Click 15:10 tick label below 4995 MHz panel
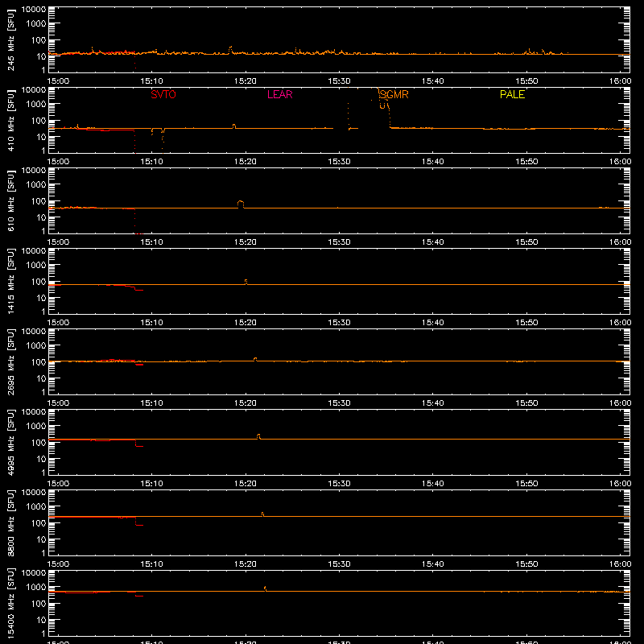Viewport: 644px width, 644px height. coord(151,484)
